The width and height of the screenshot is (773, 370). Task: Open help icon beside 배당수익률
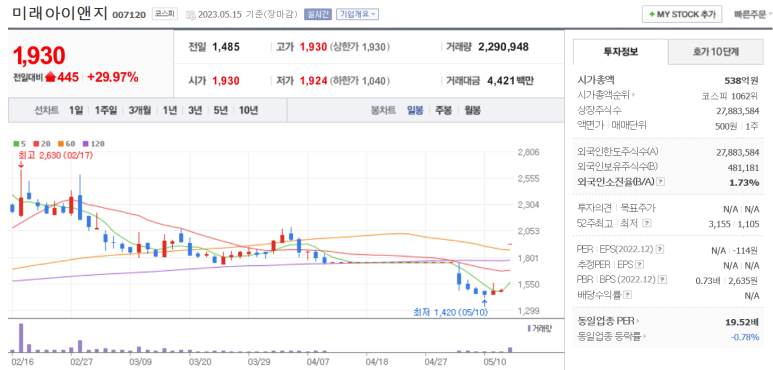(628, 295)
